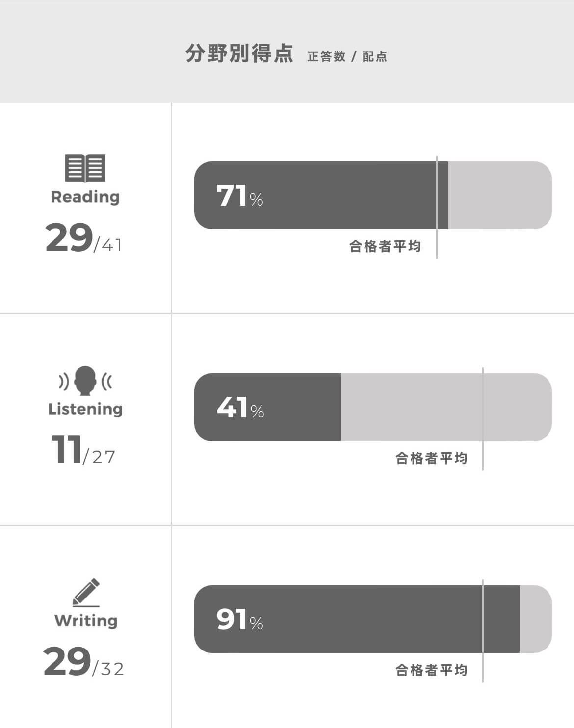Click the Reading score 29/41

(x=84, y=238)
